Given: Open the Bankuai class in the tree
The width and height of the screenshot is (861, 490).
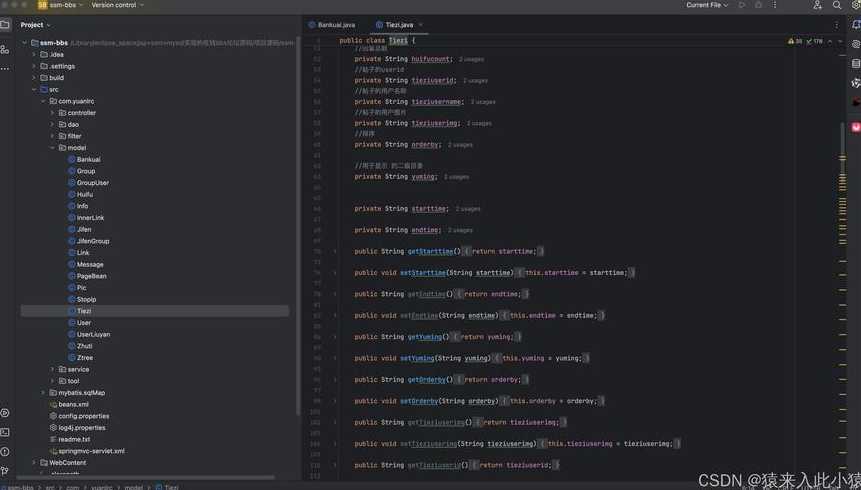Looking at the screenshot, I should 88,159.
